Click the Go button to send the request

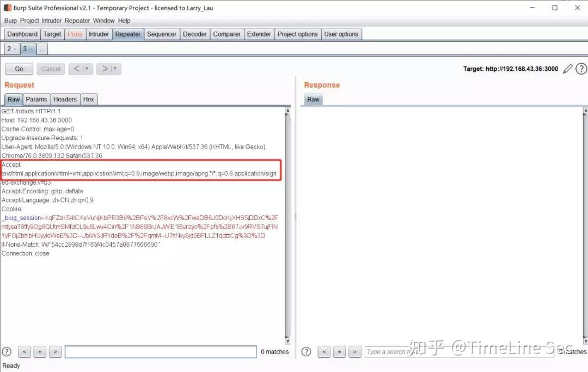(19, 69)
